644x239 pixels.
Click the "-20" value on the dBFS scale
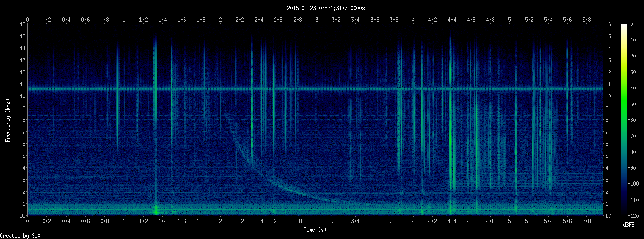coord(632,56)
